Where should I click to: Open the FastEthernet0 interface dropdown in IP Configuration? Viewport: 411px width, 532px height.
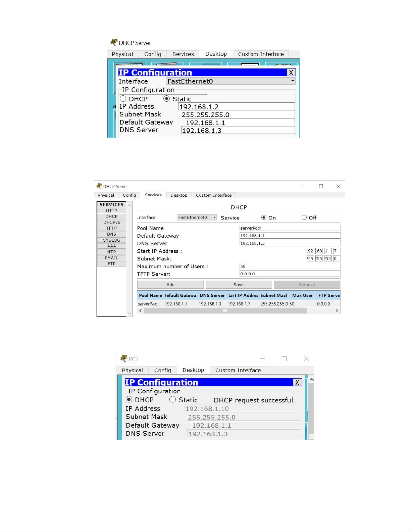coord(230,81)
